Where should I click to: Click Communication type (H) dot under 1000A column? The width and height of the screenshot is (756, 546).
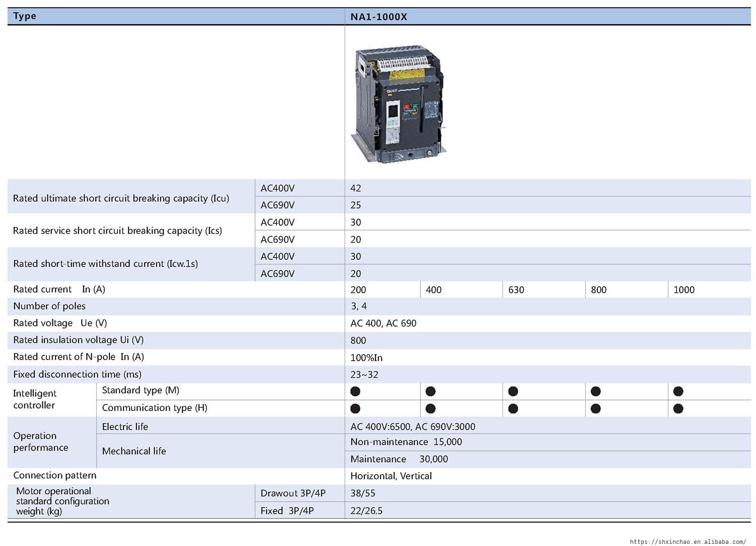(678, 408)
